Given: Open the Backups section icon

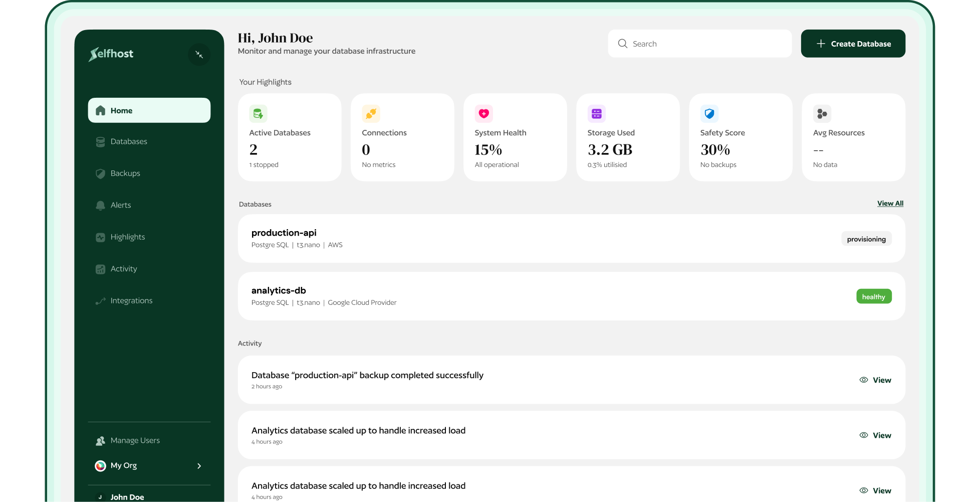Looking at the screenshot, I should [x=100, y=174].
